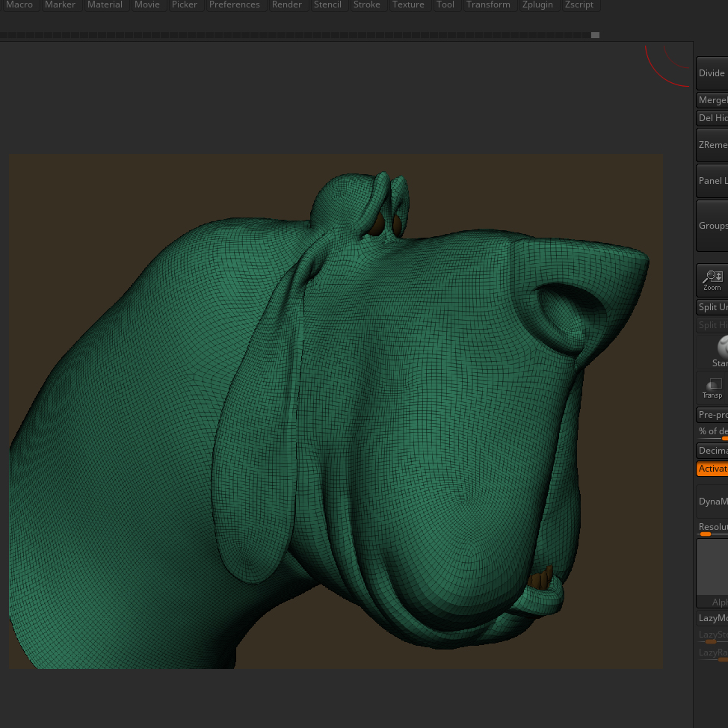728x728 pixels.
Task: Click the Groups button
Action: [x=712, y=226]
